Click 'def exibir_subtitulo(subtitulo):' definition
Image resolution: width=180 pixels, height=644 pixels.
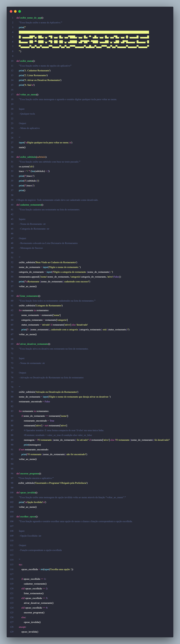(32, 157)
